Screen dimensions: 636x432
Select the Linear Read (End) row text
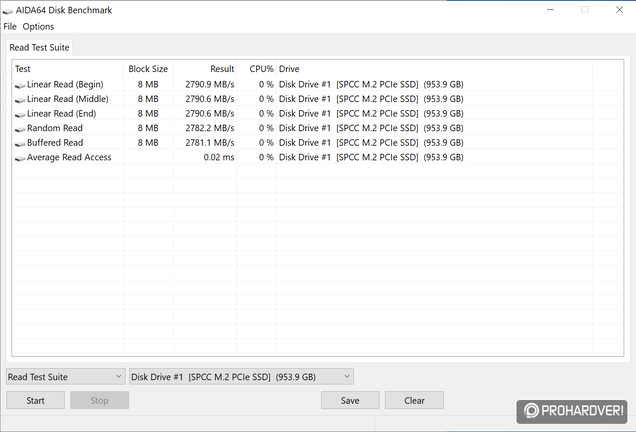click(x=62, y=114)
